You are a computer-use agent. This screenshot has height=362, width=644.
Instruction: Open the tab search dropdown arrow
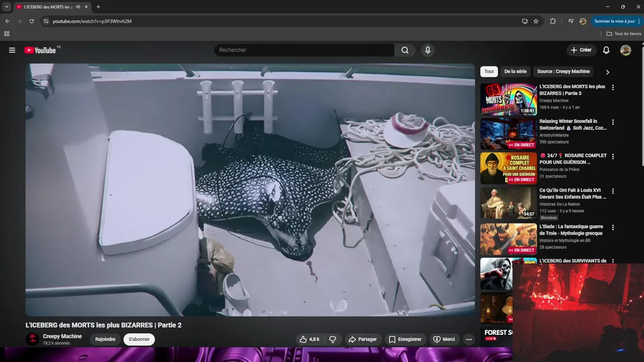coord(7,7)
